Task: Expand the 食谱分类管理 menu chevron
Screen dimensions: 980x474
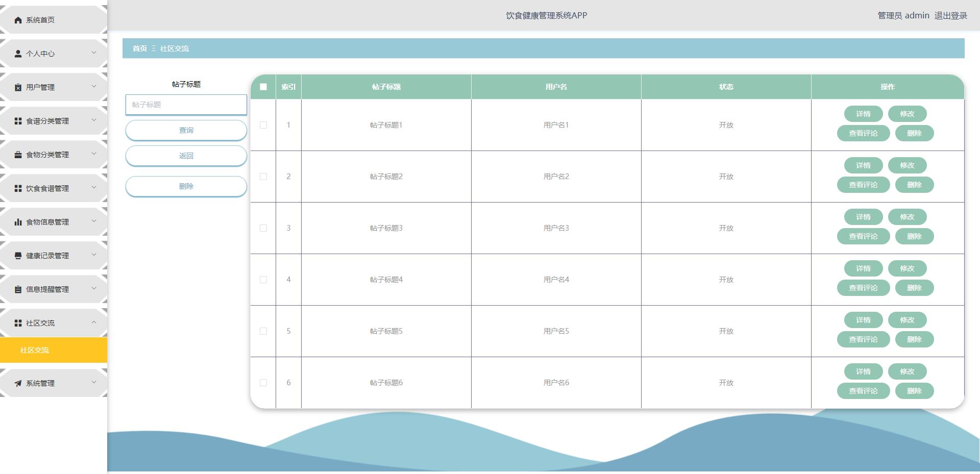Action: pyautogui.click(x=94, y=120)
